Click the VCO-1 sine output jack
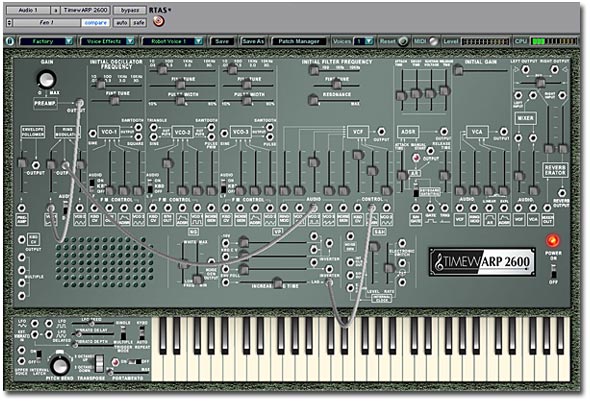 (93, 133)
